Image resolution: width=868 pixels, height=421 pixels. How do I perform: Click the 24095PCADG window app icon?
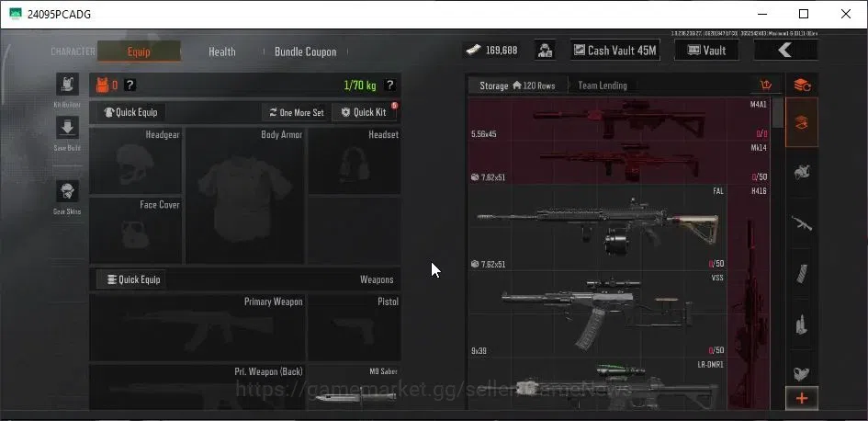coord(16,15)
